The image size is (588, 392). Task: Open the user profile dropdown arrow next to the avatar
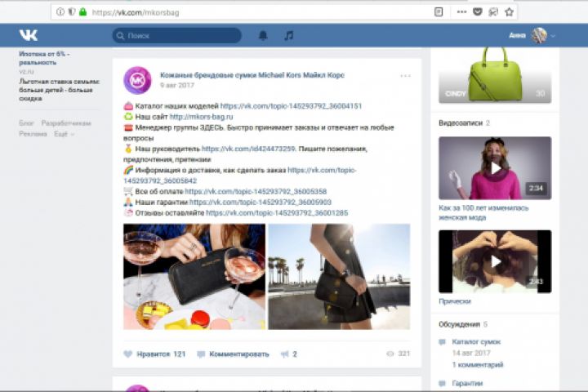pyautogui.click(x=553, y=36)
